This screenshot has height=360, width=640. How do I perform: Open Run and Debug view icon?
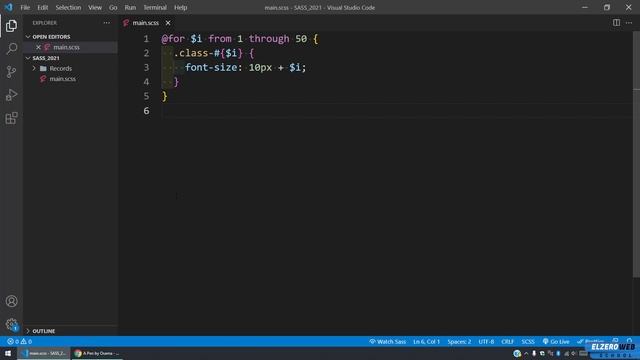pyautogui.click(x=11, y=95)
